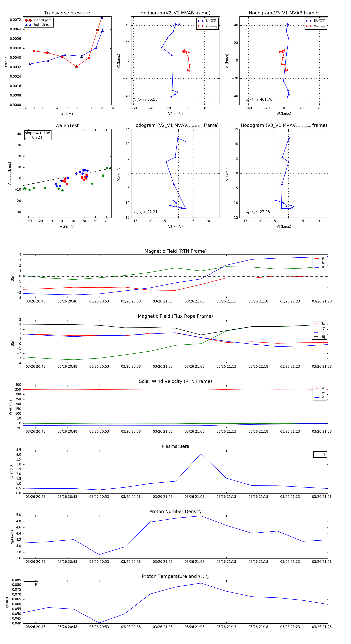Select the Bz' legend entry
The width and height of the screenshot is (351, 644).
[320, 333]
